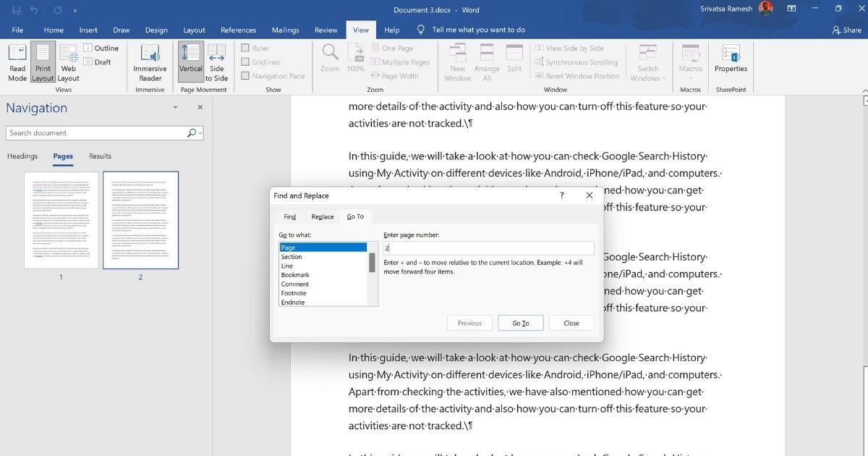Screen dimensions: 868x456
Task: Switch to Read Mode view
Action: [17, 62]
